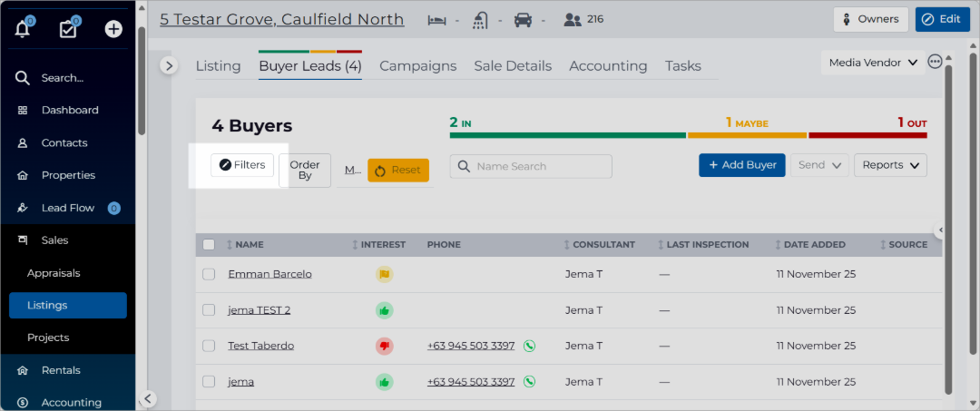The width and height of the screenshot is (980, 411).
Task: Click the bedrooms bed icon
Action: [x=436, y=20]
